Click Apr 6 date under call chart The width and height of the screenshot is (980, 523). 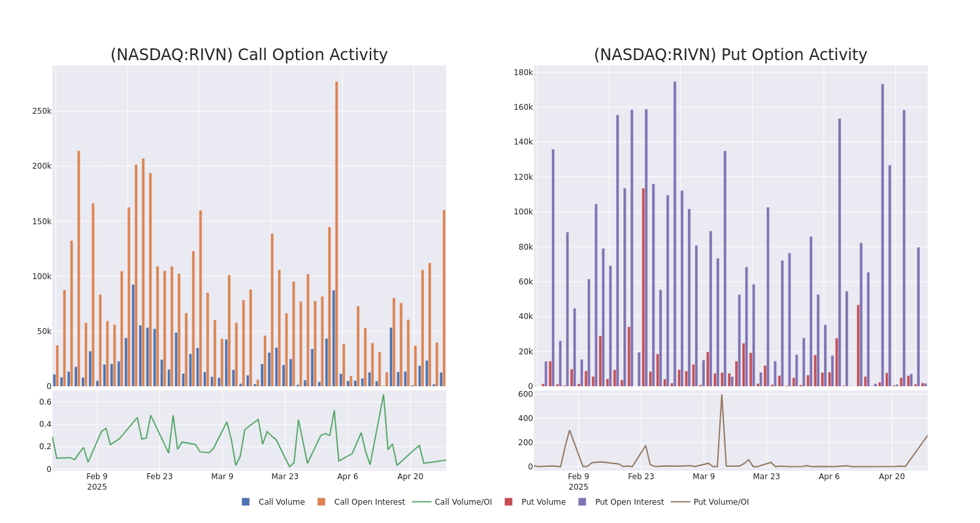pos(348,477)
